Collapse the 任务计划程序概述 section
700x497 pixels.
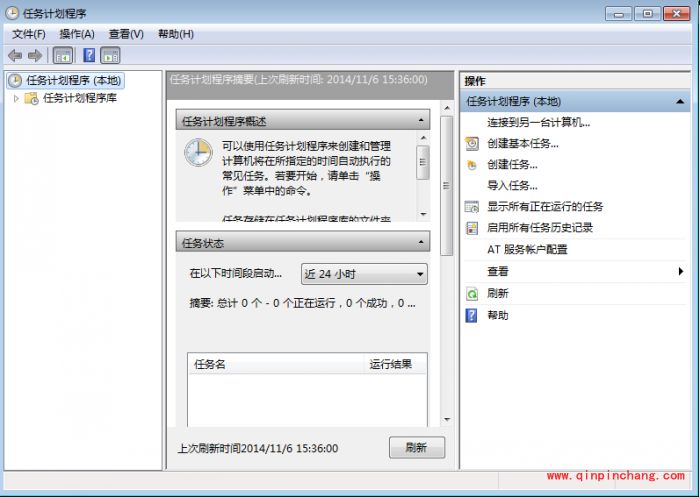pos(421,120)
